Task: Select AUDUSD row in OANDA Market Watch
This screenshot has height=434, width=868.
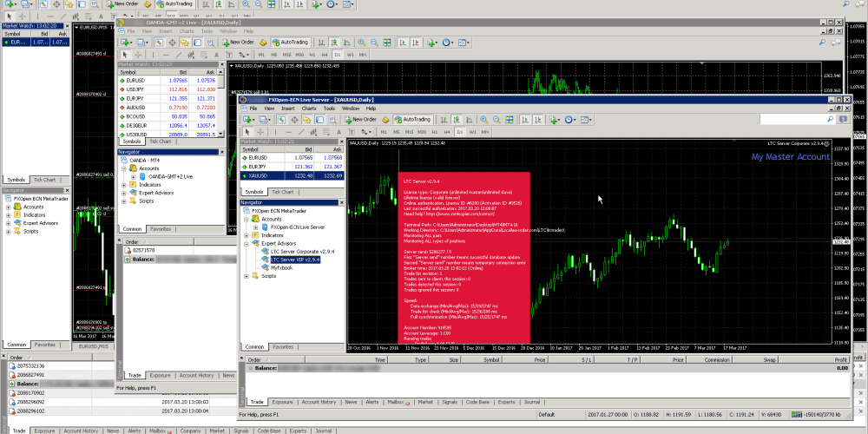Action: coord(168,108)
